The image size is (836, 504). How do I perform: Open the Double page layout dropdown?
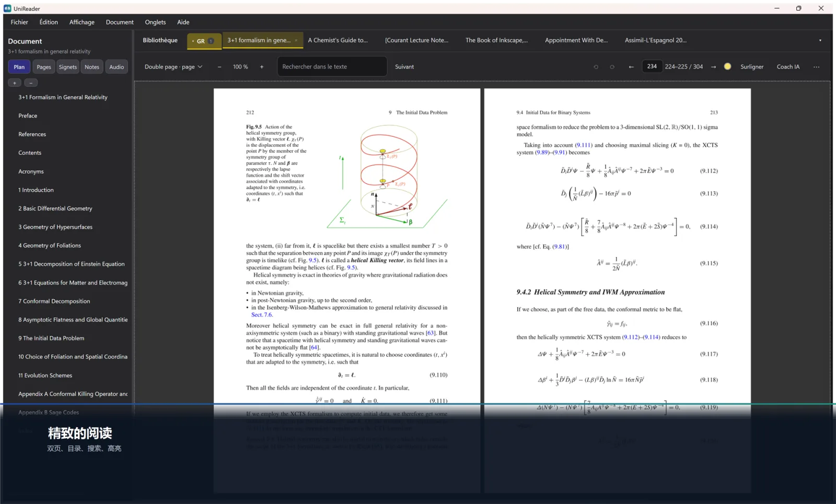pos(173,67)
